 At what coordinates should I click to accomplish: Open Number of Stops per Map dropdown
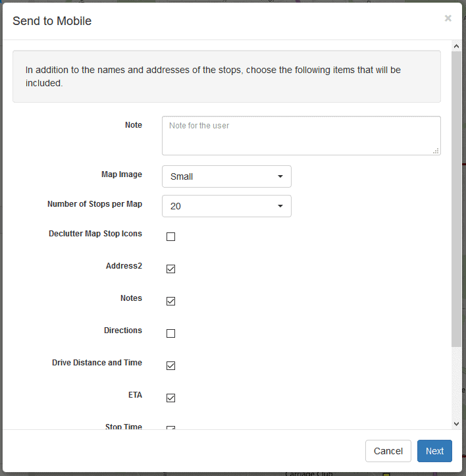click(x=226, y=206)
